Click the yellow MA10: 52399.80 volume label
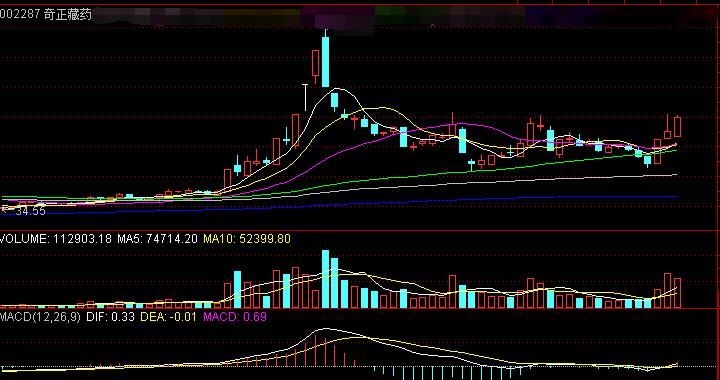 (x=247, y=239)
